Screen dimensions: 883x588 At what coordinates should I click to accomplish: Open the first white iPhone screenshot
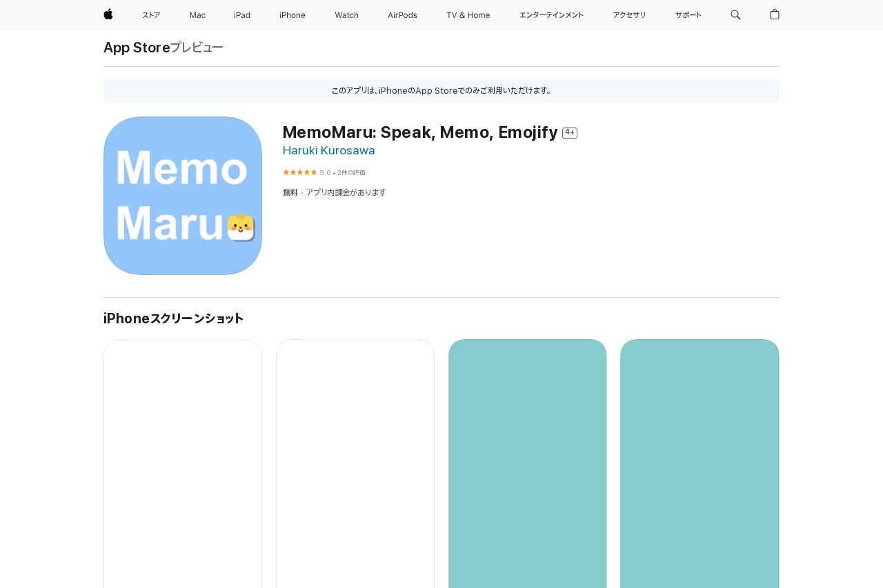point(183,463)
